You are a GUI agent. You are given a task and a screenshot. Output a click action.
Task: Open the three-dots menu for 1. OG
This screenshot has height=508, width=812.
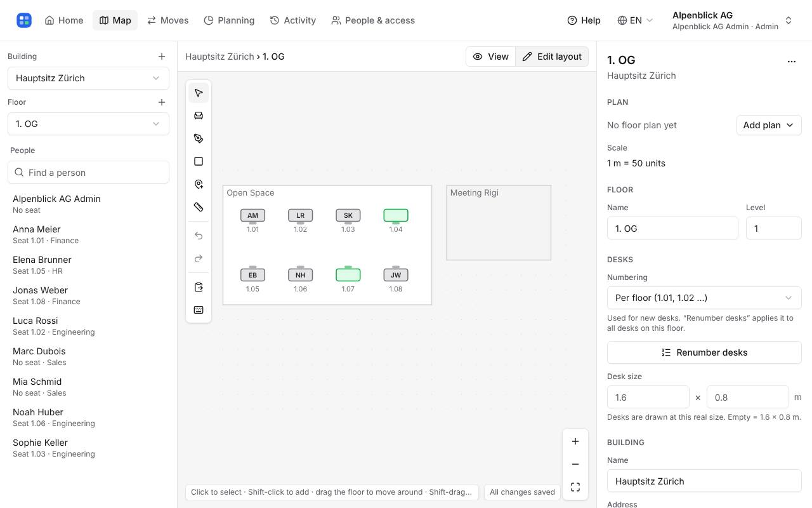click(792, 62)
